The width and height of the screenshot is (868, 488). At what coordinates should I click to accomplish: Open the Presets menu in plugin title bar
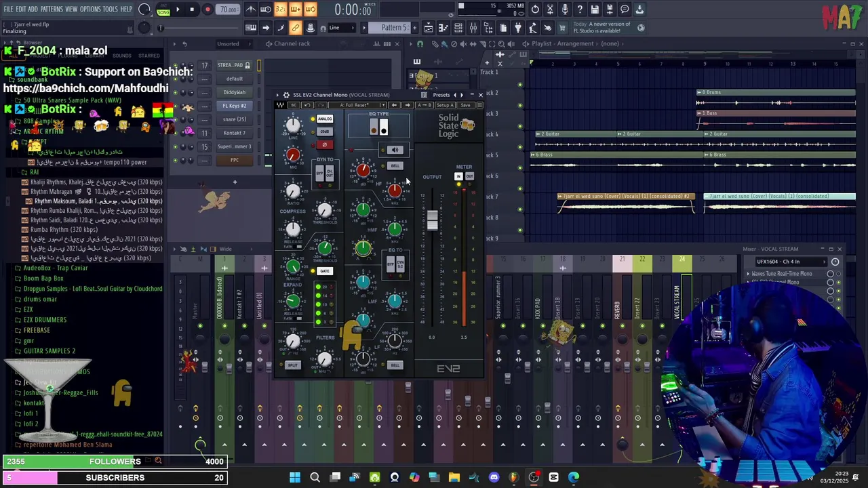pyautogui.click(x=441, y=95)
